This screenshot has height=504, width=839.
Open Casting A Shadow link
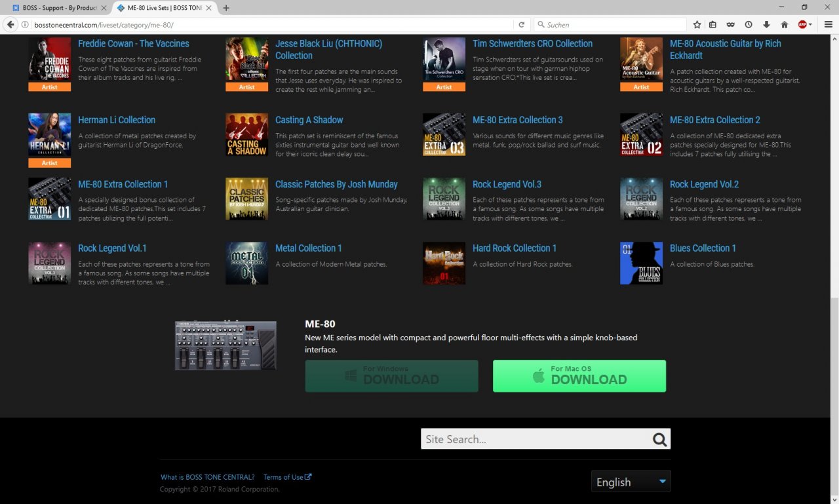click(309, 120)
